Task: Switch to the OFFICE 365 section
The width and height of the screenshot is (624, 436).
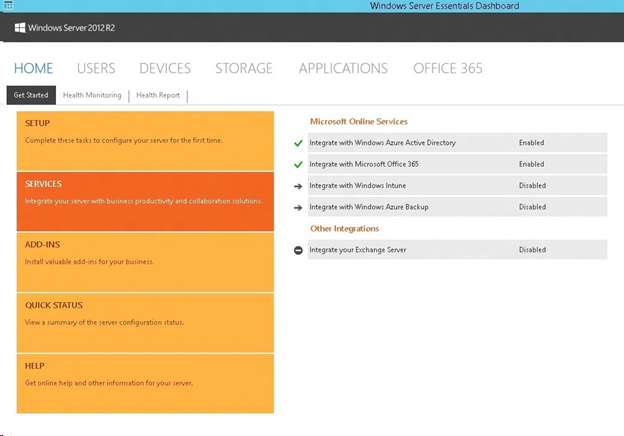Action: pyautogui.click(x=448, y=68)
